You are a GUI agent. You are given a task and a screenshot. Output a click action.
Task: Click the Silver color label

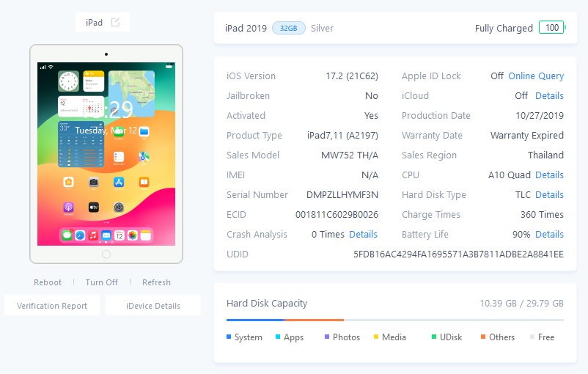322,28
